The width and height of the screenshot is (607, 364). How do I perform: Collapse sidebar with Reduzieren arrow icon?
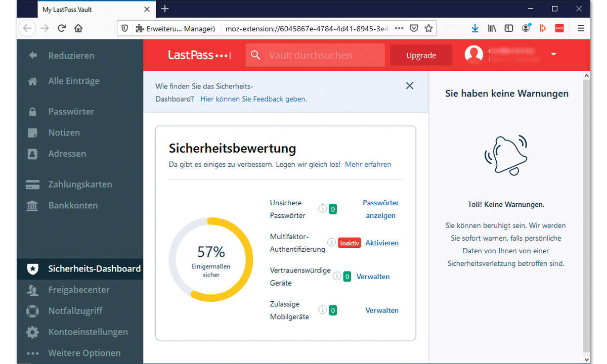(33, 55)
